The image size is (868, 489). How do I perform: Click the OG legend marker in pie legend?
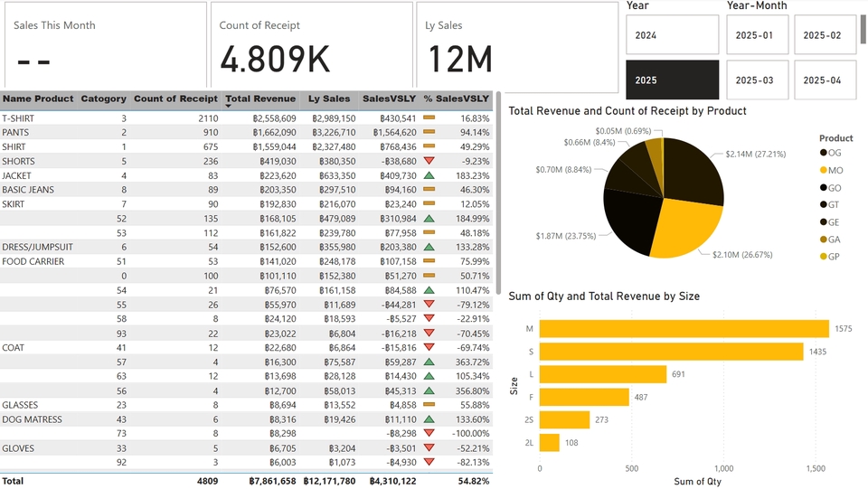824,153
